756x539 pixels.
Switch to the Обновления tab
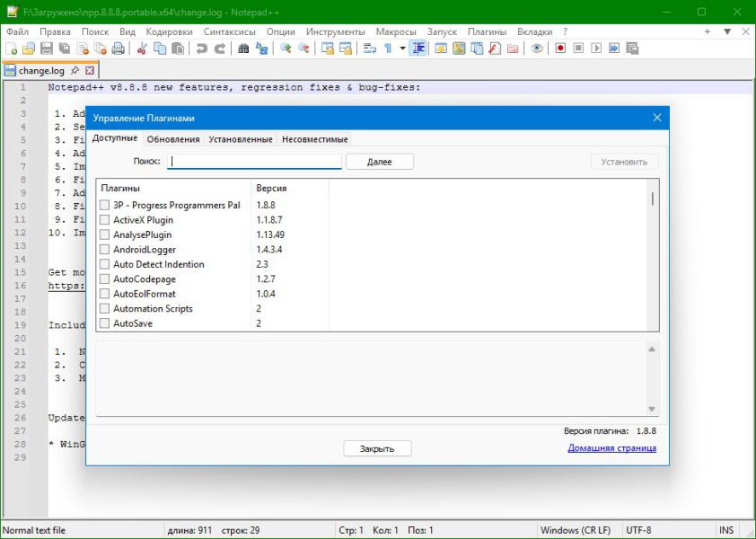pos(173,139)
